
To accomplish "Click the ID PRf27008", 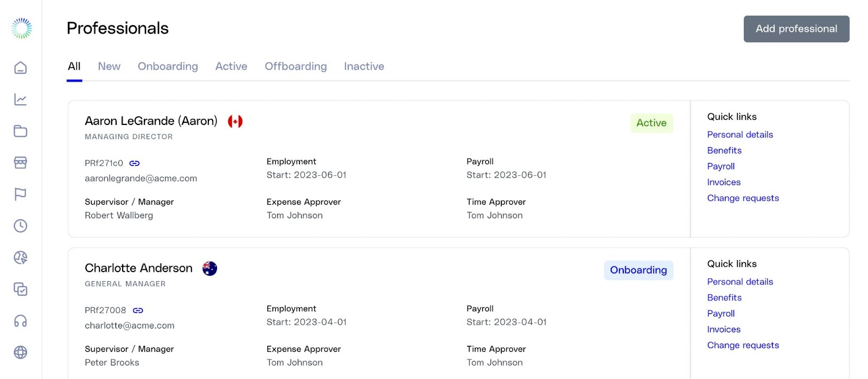I will click(x=105, y=310).
